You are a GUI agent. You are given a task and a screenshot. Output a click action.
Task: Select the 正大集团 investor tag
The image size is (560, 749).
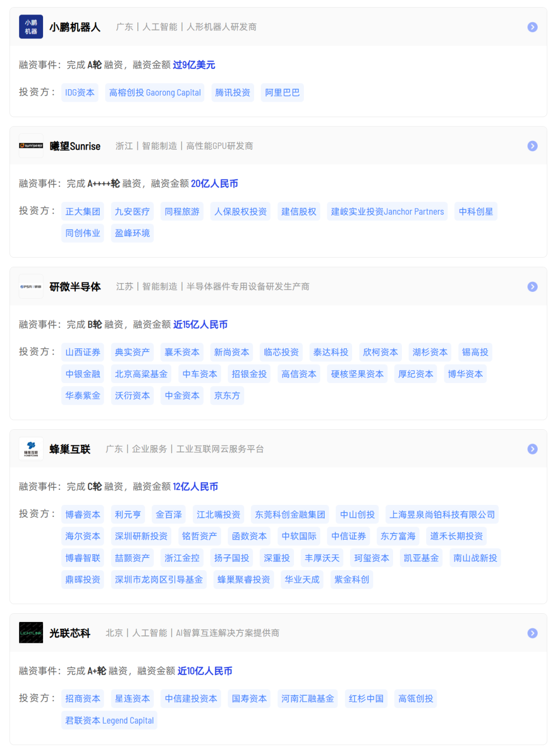83,211
